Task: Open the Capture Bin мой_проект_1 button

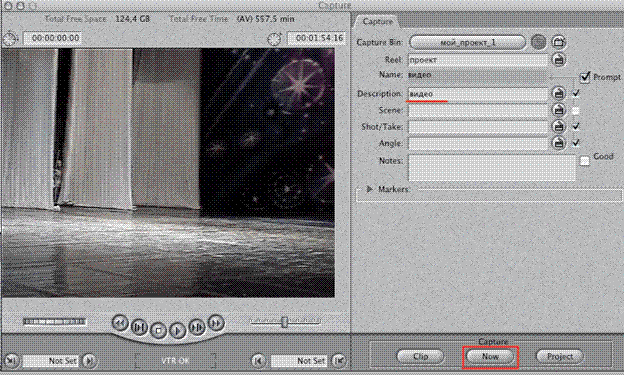Action: [x=468, y=42]
